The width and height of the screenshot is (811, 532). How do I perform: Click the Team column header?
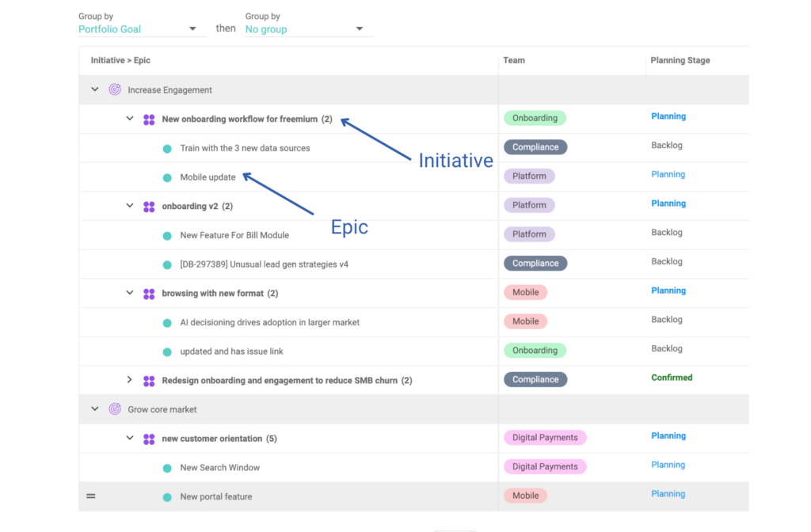(x=513, y=60)
